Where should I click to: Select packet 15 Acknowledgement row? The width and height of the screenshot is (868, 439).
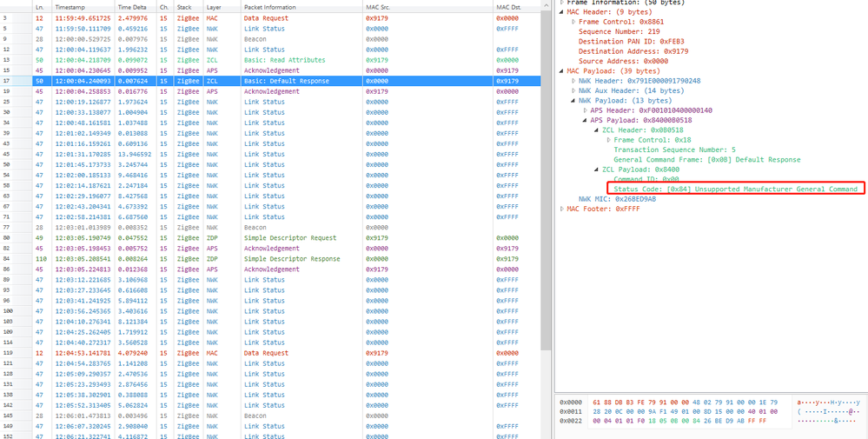[270, 70]
